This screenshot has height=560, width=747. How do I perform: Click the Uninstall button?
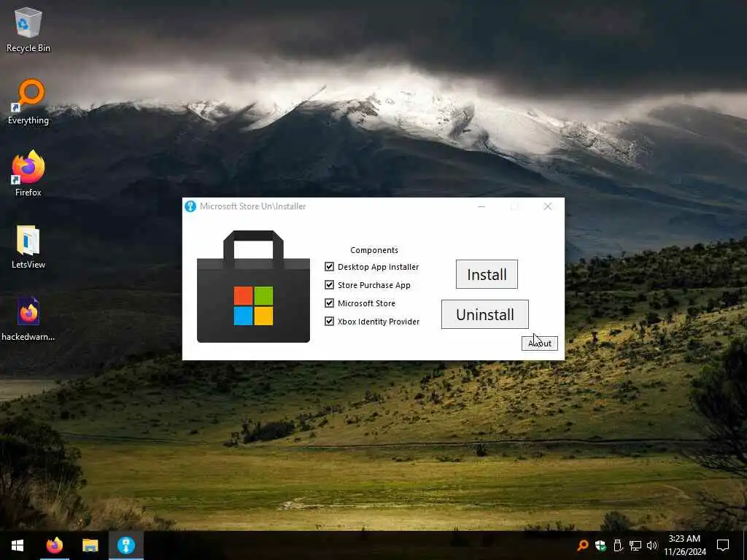tap(484, 314)
